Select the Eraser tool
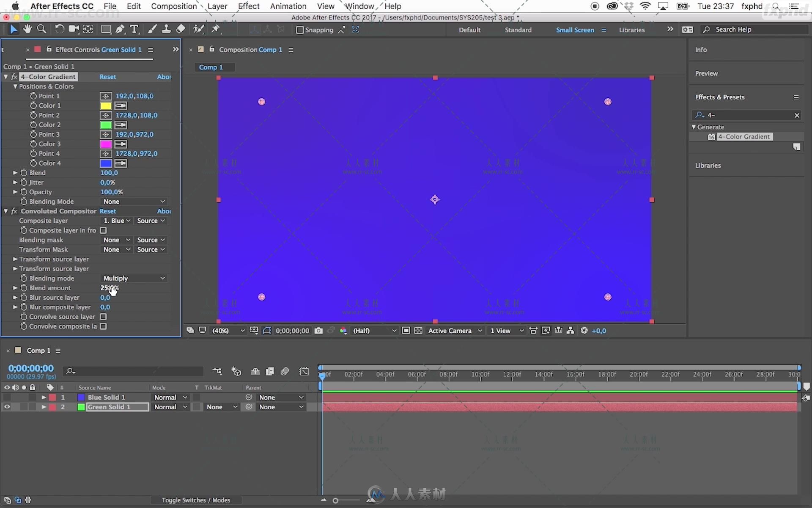The height and width of the screenshot is (508, 812). click(181, 29)
